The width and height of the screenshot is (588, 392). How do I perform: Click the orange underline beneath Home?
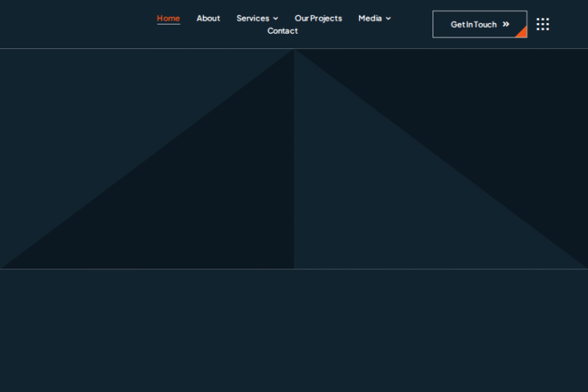[168, 24]
